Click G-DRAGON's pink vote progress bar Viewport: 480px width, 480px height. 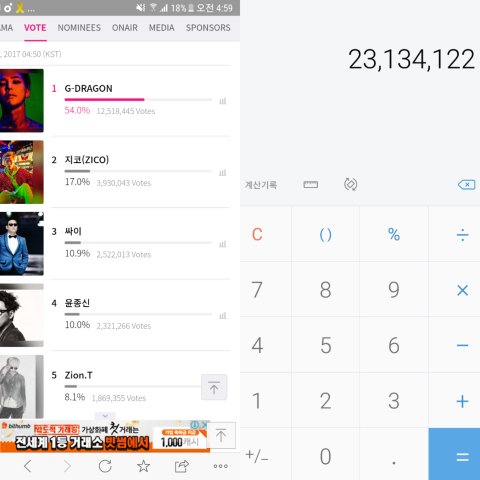[104, 99]
